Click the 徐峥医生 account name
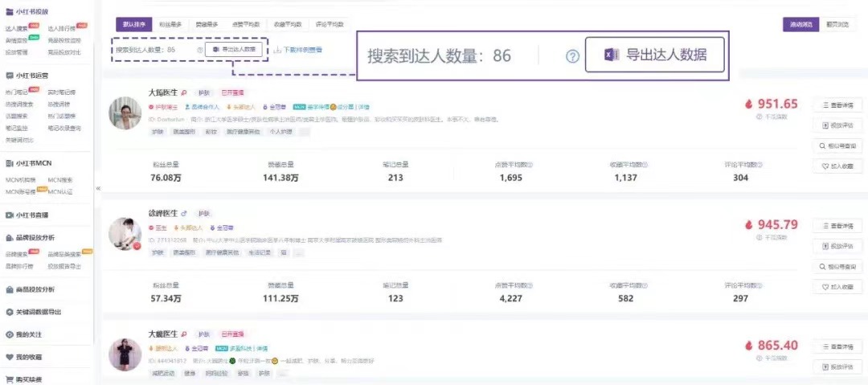This screenshot has width=868, height=385. pyautogui.click(x=162, y=213)
